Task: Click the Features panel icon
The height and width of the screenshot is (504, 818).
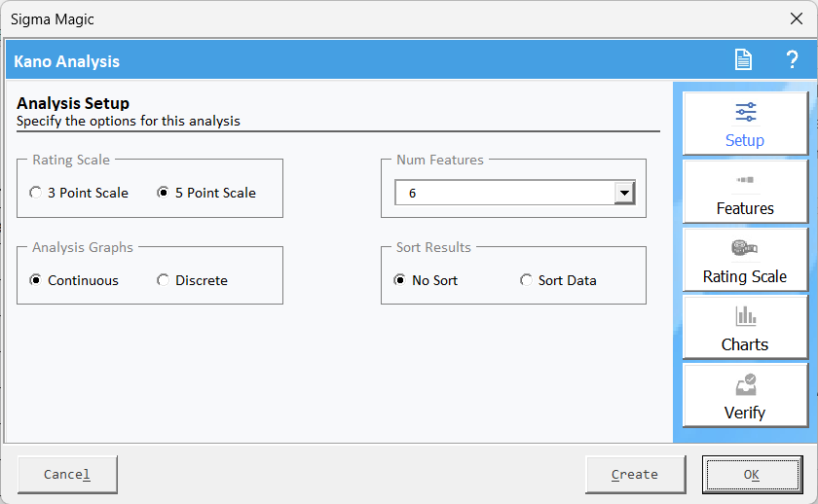Action: 745,180
